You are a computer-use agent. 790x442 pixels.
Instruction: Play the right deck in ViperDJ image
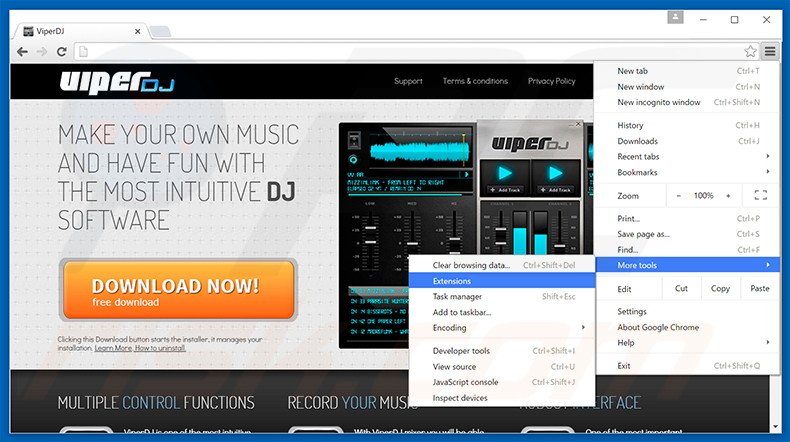tap(555, 173)
